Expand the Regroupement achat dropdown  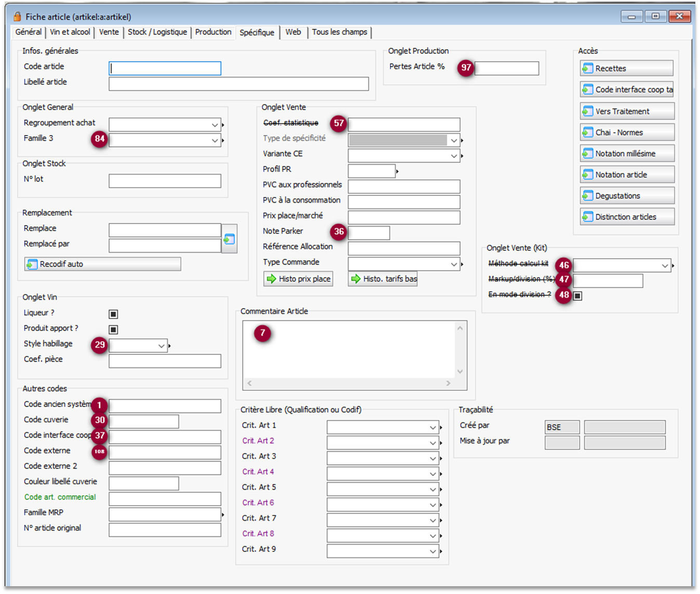click(x=214, y=125)
